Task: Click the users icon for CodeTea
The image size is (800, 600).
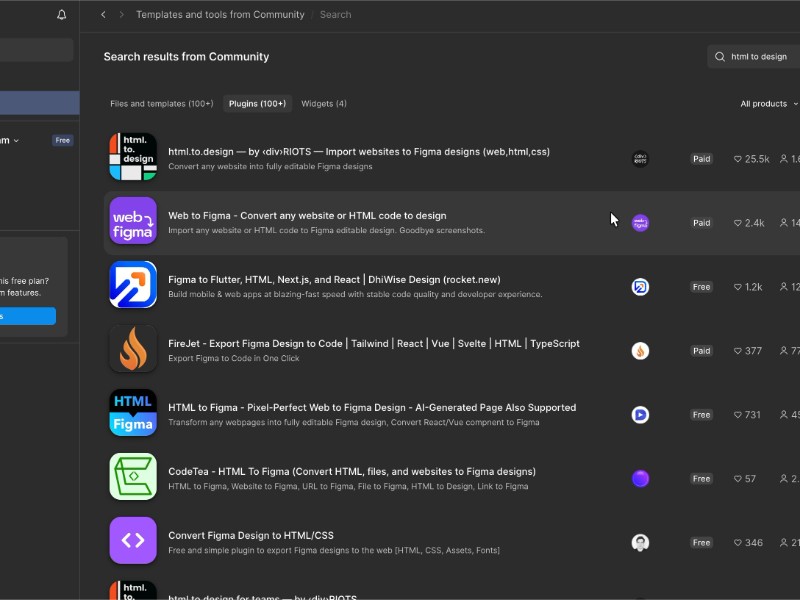Action: [x=784, y=479]
